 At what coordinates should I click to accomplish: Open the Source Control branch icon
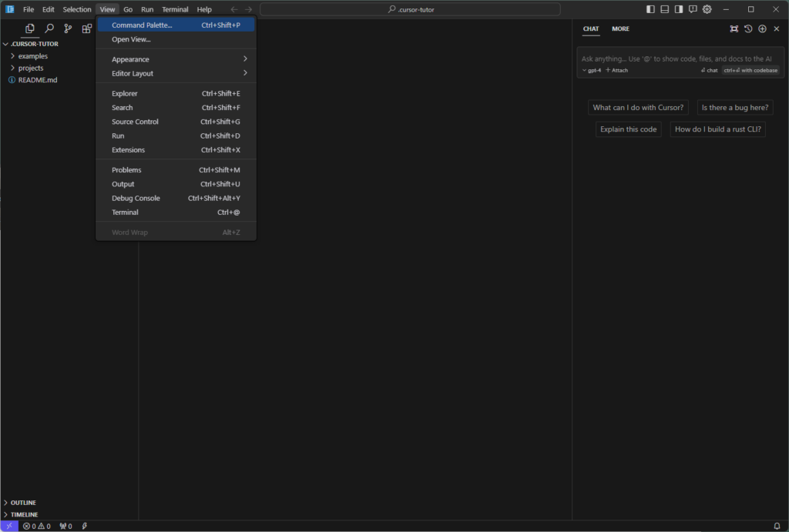click(68, 28)
